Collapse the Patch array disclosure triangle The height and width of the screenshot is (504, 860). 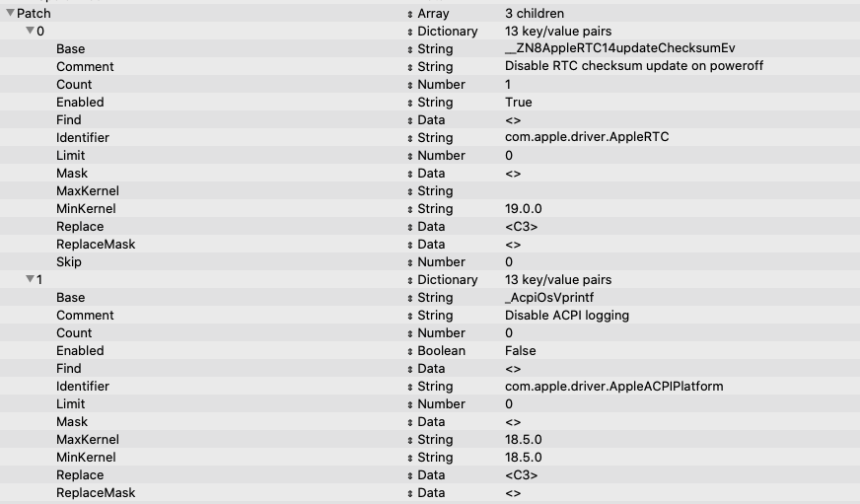[10, 14]
